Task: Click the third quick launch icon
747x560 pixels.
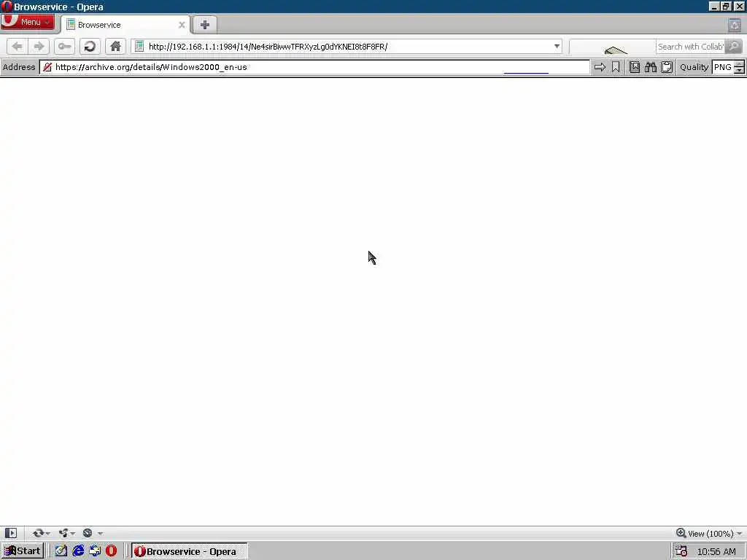Action: [95, 551]
